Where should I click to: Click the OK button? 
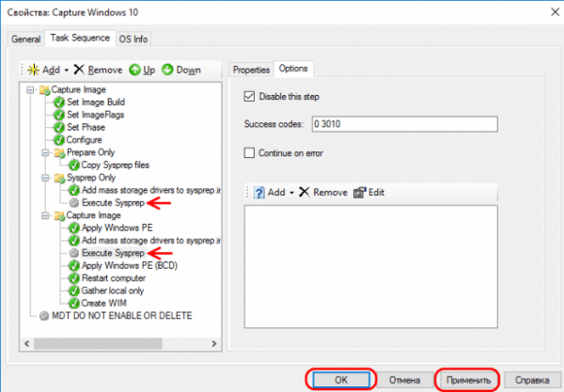341,380
